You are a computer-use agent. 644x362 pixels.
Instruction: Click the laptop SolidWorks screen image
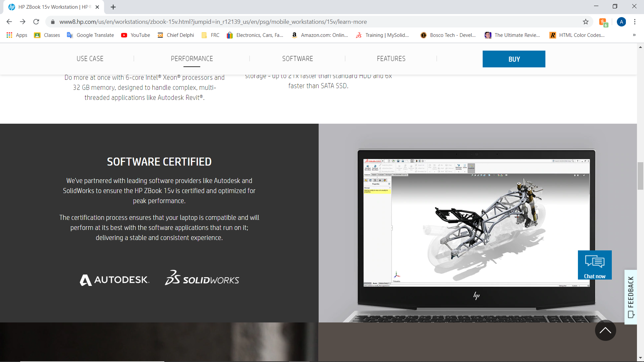[x=476, y=223]
